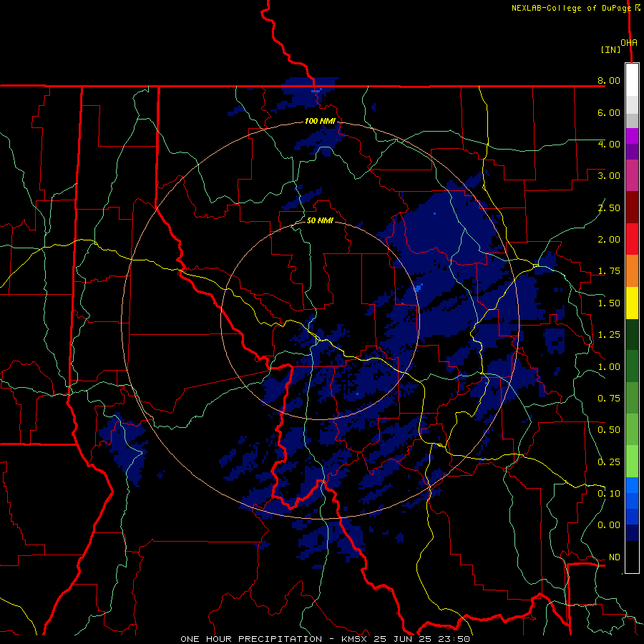Click the 2.00 legend value
Screen dimensions: 644x644
coord(609,240)
